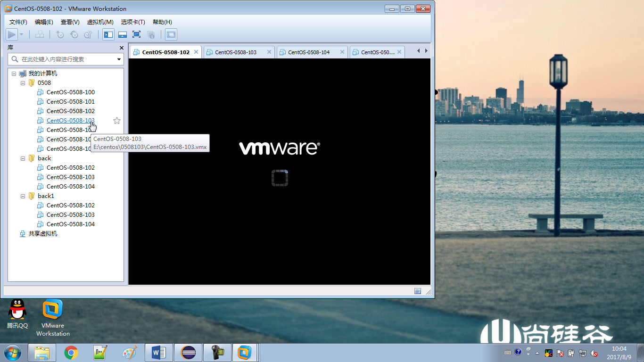Click the Windows Start button

tap(12, 353)
